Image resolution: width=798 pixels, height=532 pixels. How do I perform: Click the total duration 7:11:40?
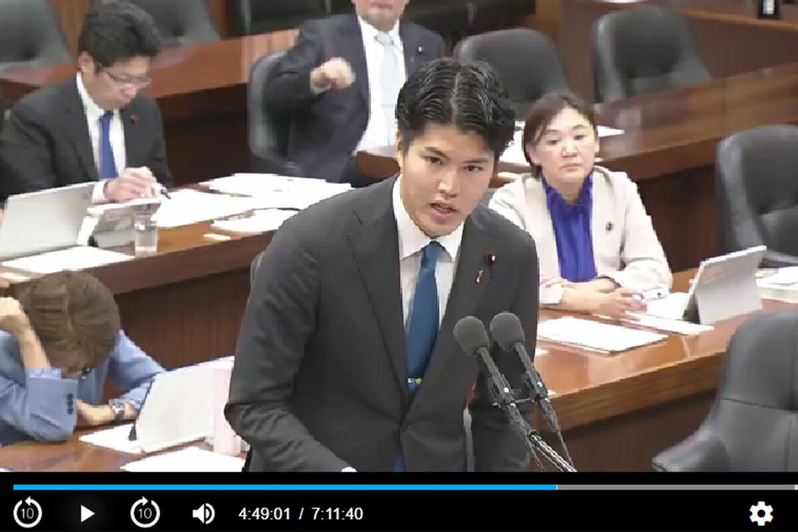tap(337, 514)
